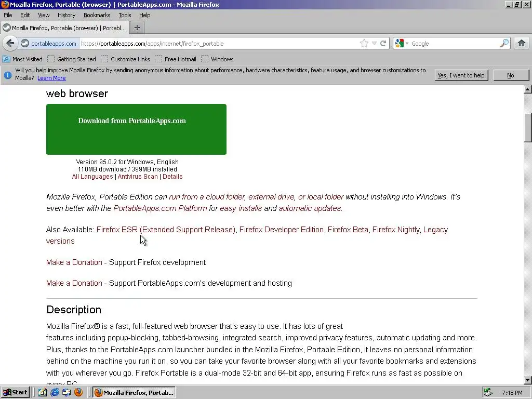Open Customize Links bookmark
The width and height of the screenshot is (532, 399).
click(126, 59)
